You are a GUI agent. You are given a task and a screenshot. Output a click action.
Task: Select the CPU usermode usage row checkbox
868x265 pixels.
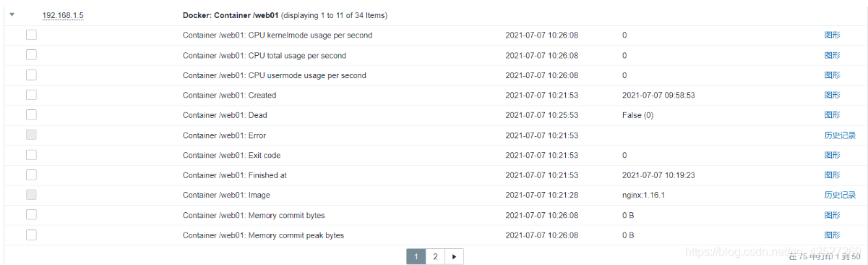pyautogui.click(x=31, y=75)
